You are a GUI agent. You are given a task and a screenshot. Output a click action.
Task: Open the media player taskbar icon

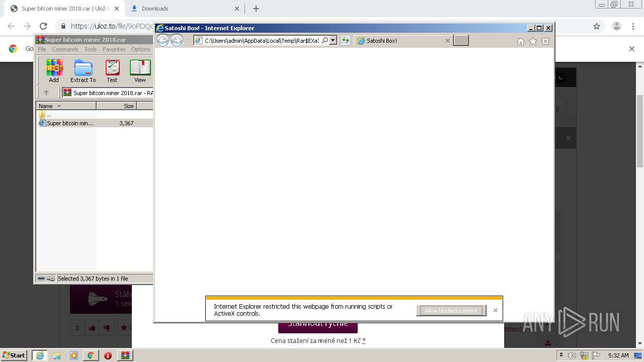(74, 355)
